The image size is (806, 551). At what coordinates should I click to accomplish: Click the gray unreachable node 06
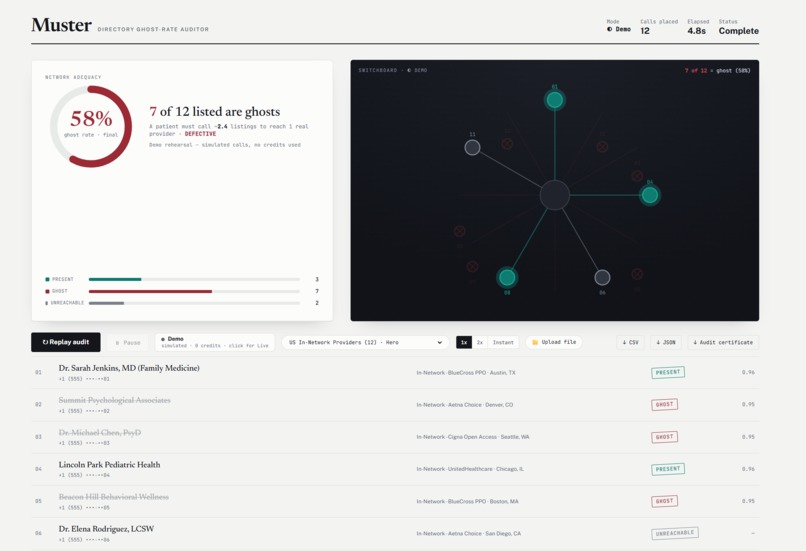pos(602,278)
